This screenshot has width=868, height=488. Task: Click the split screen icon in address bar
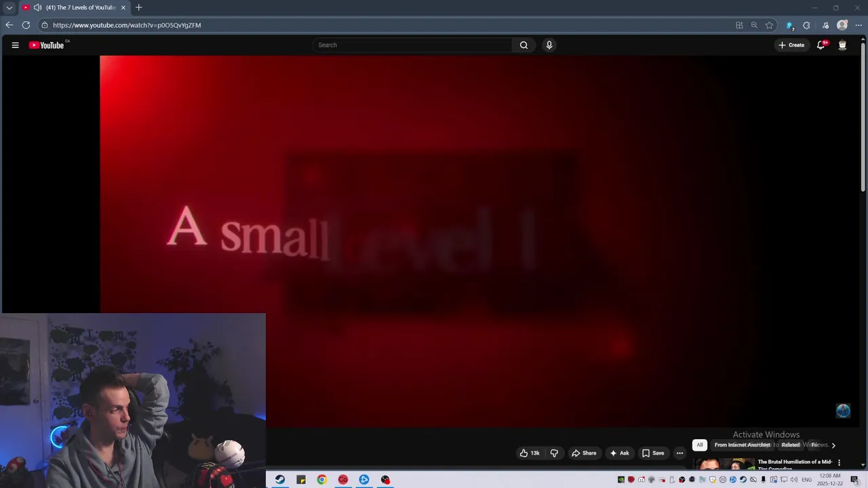tap(739, 25)
